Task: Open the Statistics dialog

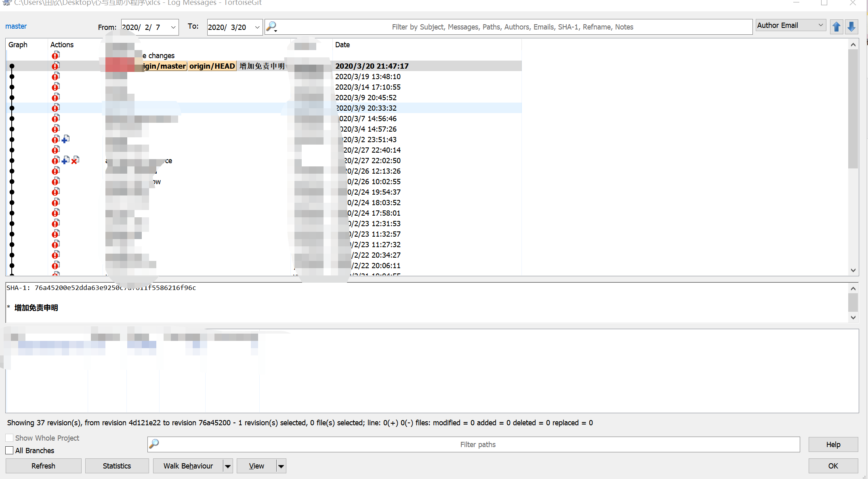Action: (117, 466)
